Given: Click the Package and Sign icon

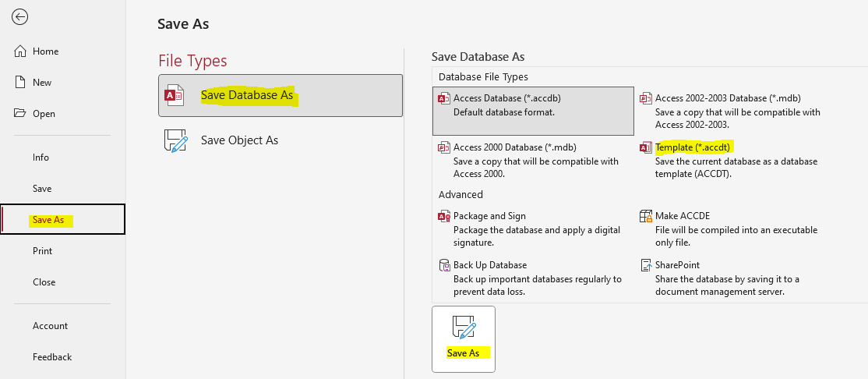Looking at the screenshot, I should [x=444, y=216].
